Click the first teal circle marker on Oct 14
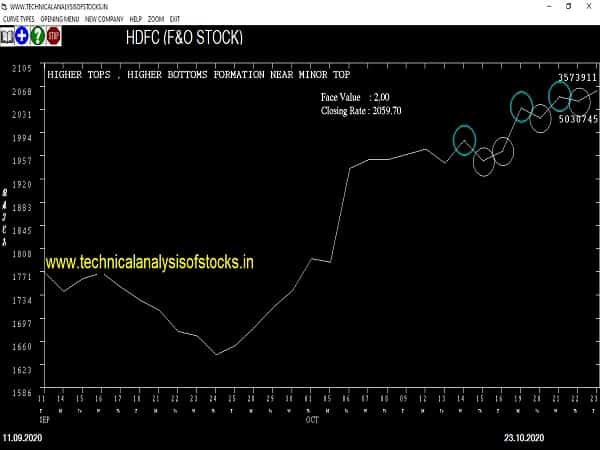Viewport: 600px width, 450px height. [x=464, y=140]
